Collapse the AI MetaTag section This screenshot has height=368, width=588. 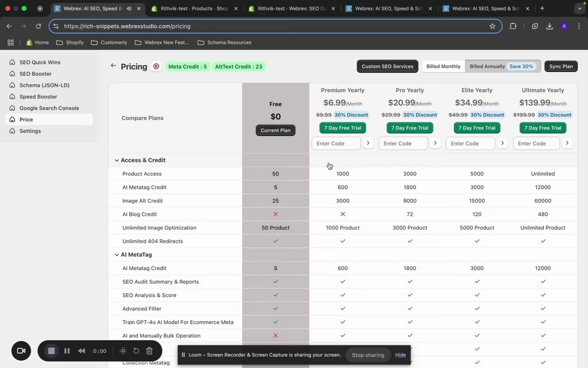click(x=117, y=254)
